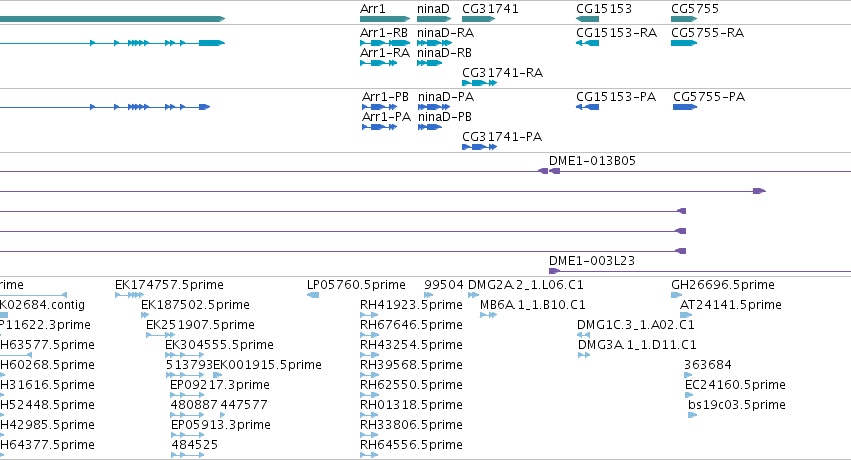Click EST EK174757.5prime
The image size is (851, 460).
click(x=169, y=285)
